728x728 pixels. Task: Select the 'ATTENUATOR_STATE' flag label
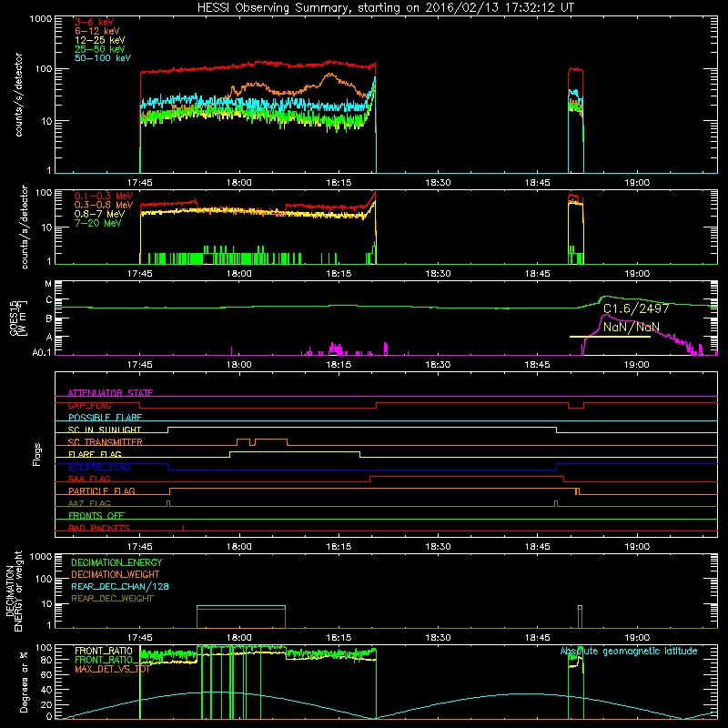110,393
